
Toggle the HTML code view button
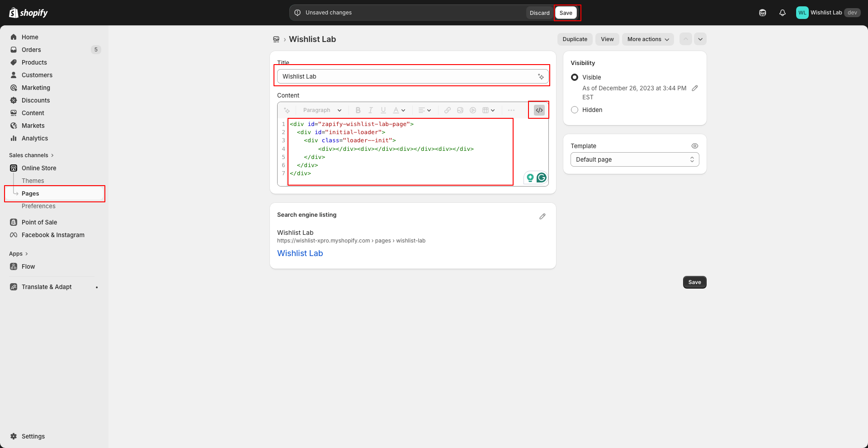pyautogui.click(x=539, y=110)
